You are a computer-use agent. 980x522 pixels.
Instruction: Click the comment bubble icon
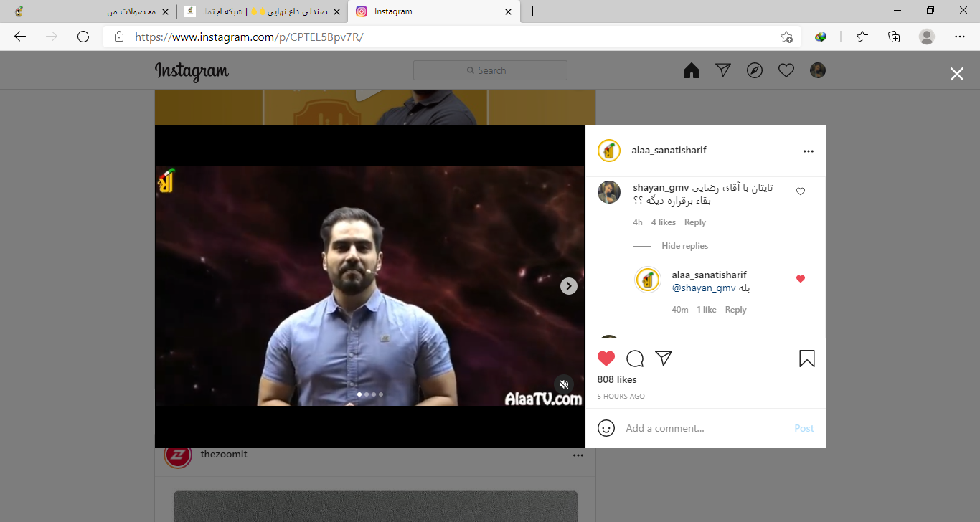[x=635, y=359]
